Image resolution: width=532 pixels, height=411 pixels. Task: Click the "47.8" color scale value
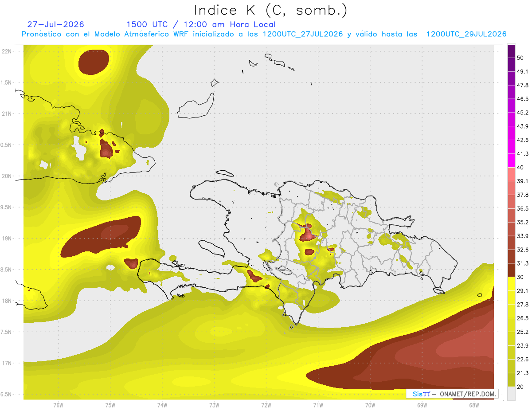coord(523,85)
